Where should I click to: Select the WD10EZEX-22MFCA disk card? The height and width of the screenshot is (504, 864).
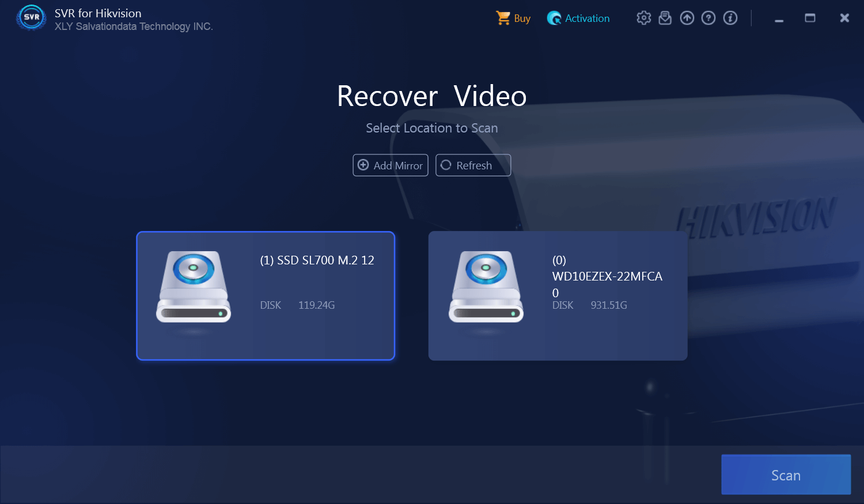[558, 296]
